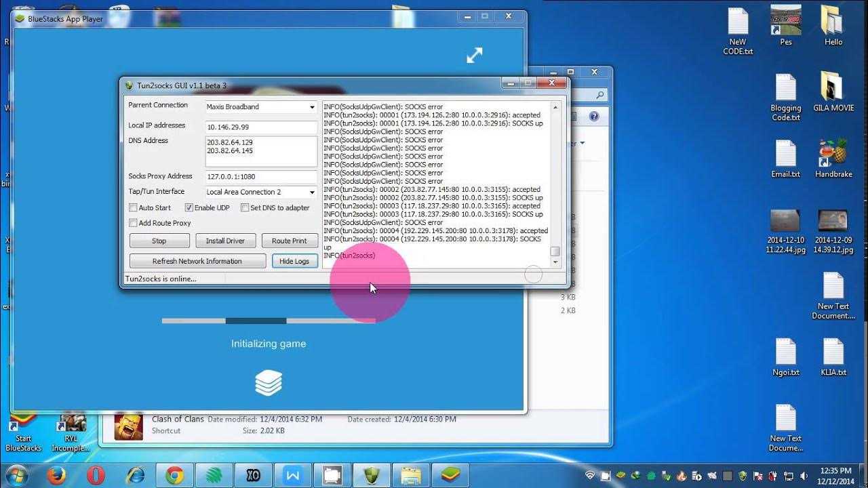Screen dimensions: 868x488
Task: Click the Hide Logs button
Action: 294,261
